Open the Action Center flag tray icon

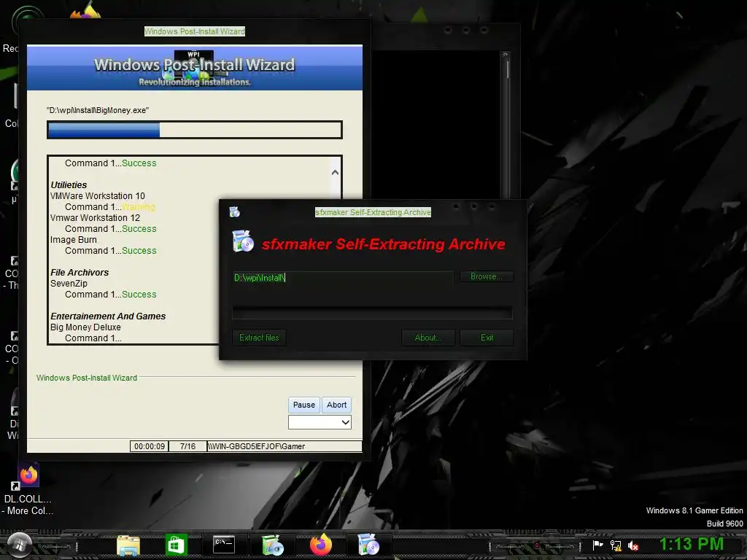597,545
